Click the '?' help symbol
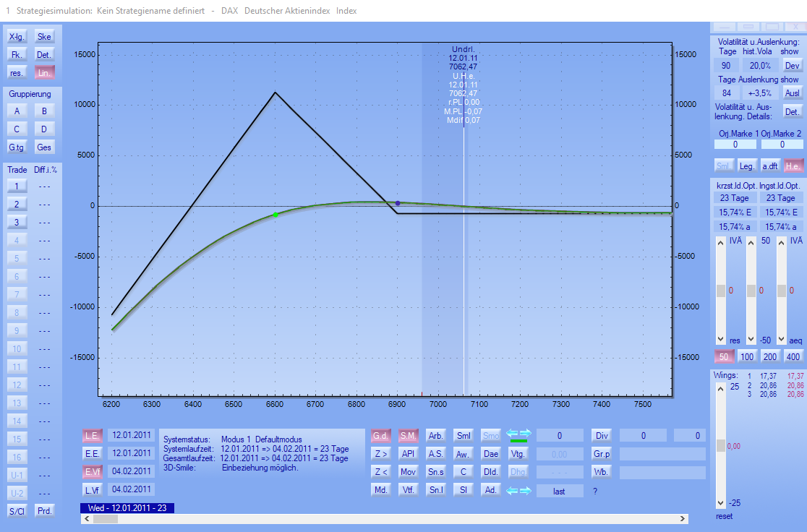Image resolution: width=807 pixels, height=532 pixels. click(595, 492)
